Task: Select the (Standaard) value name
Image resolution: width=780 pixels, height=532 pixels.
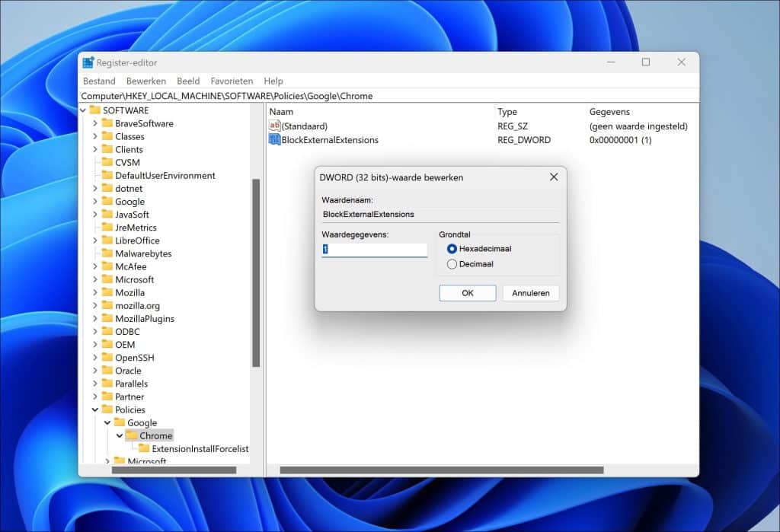Action: [305, 126]
